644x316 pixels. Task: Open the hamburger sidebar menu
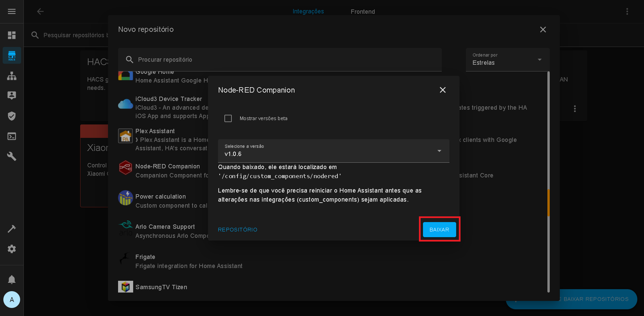point(12,11)
